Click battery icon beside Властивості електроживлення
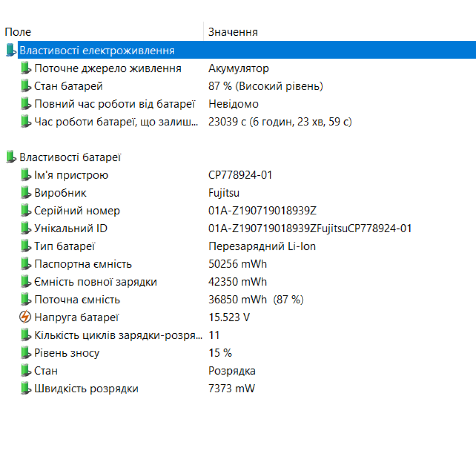 11,50
